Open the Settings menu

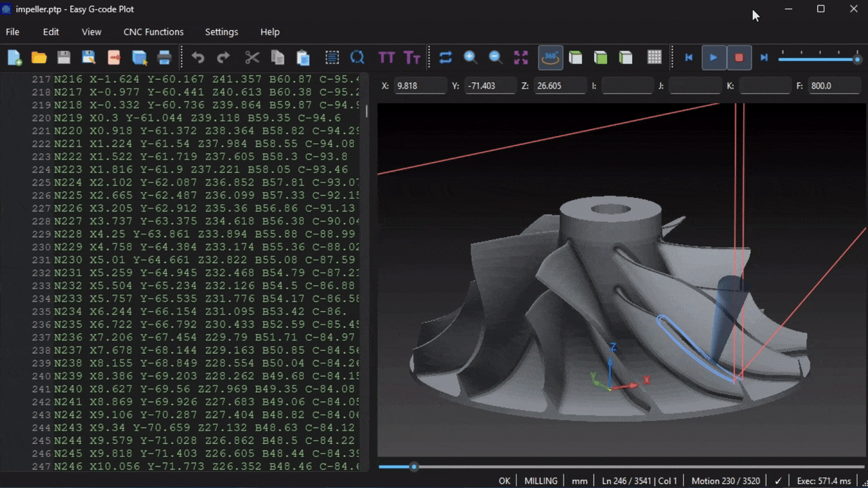point(222,32)
